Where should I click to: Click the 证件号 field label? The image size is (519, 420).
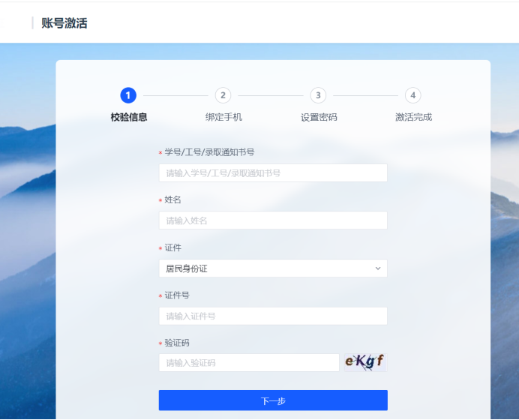(177, 295)
